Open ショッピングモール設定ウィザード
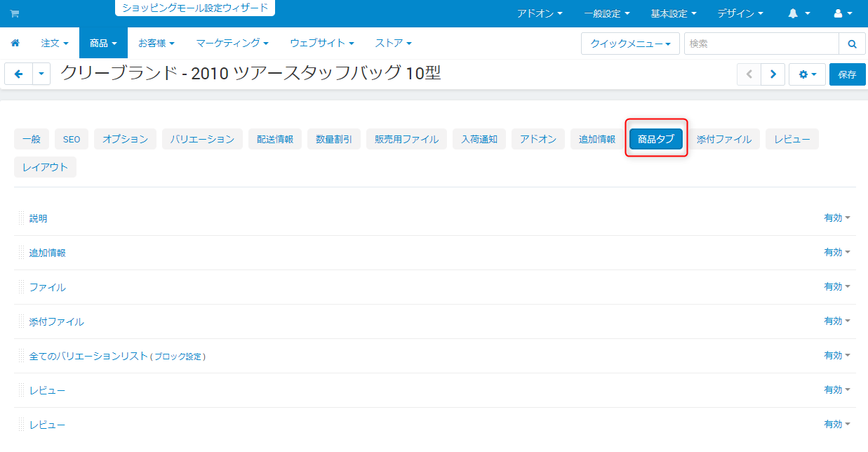Viewport: 868px width, 452px height. click(195, 8)
